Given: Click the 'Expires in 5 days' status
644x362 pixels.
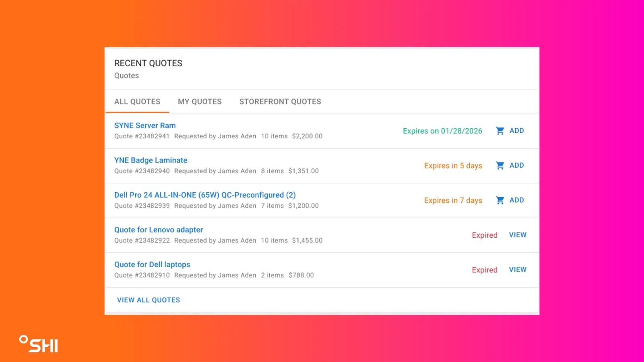Looking at the screenshot, I should click(x=453, y=166).
